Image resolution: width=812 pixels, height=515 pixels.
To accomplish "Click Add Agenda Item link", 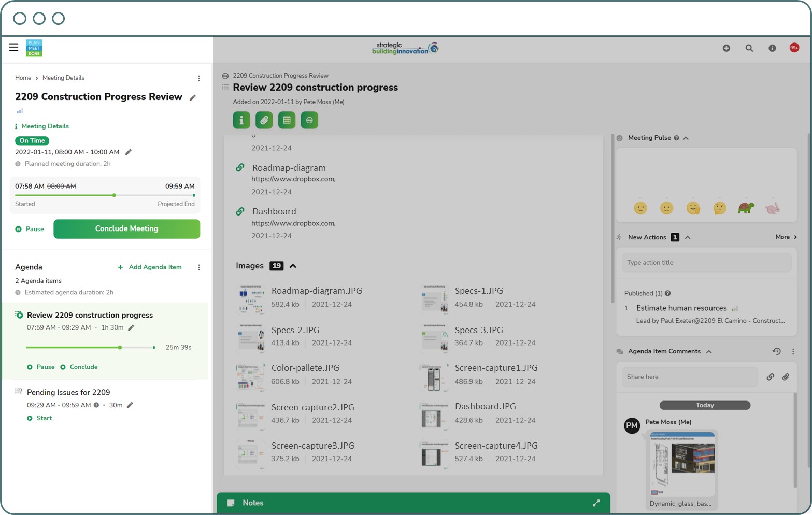I will [x=150, y=267].
